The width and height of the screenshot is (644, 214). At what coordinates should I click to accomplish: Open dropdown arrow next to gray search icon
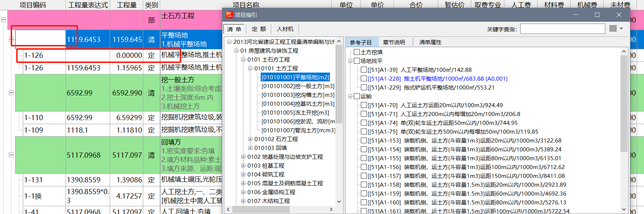pyautogui.click(x=622, y=29)
